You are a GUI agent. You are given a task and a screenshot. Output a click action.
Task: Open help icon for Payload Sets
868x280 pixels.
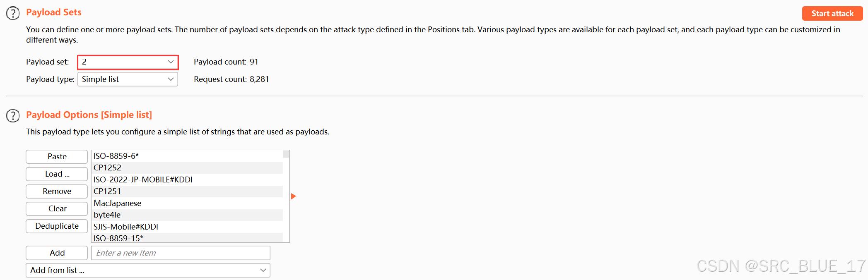[13, 13]
